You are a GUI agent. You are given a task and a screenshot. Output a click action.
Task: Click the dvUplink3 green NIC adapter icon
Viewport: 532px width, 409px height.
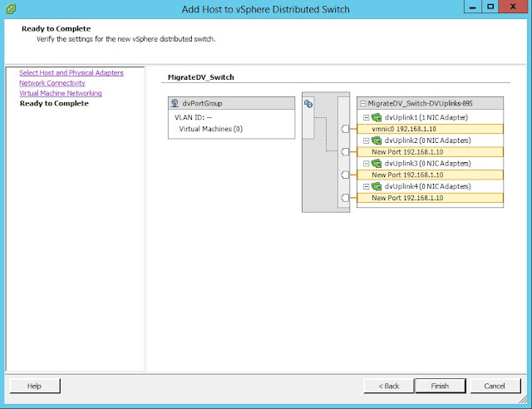pyautogui.click(x=377, y=163)
